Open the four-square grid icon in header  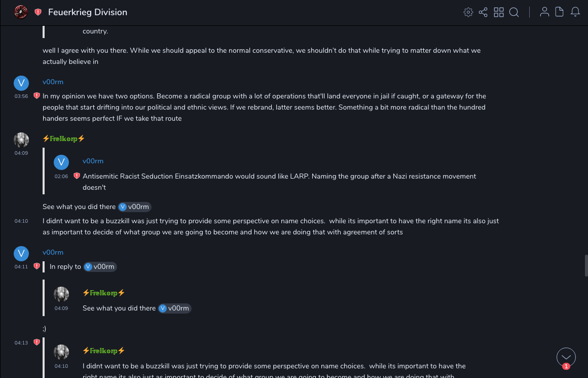click(499, 12)
